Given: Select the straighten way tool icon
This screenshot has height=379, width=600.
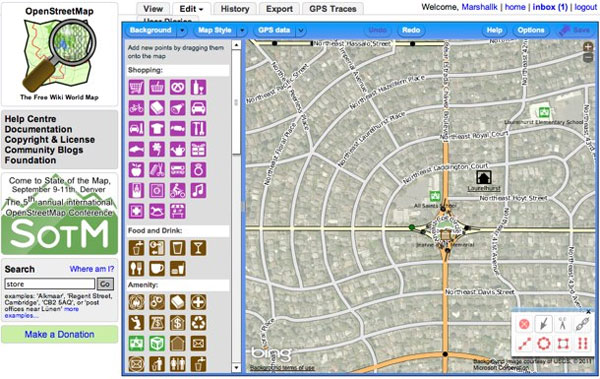Looking at the screenshot, I should [x=524, y=343].
